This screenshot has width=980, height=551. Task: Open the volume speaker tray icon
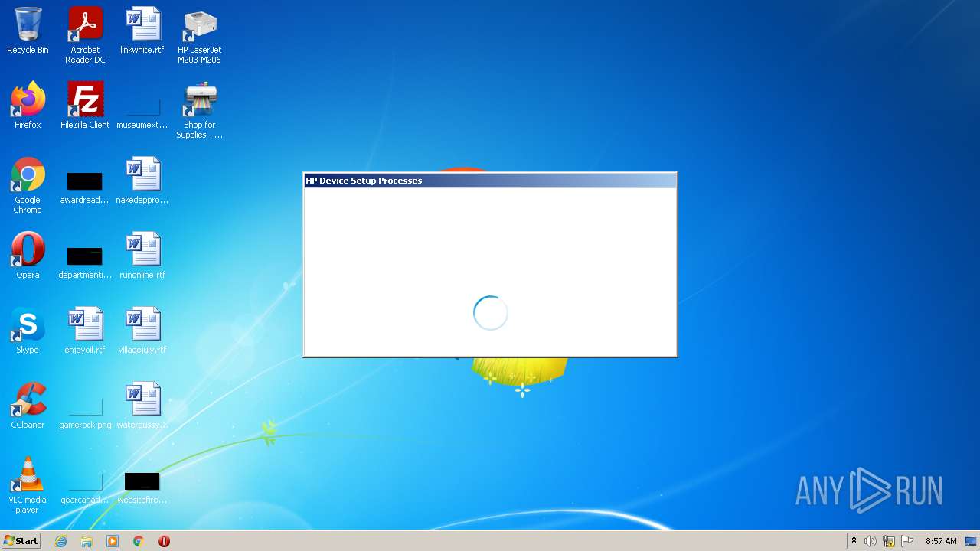pyautogui.click(x=871, y=541)
